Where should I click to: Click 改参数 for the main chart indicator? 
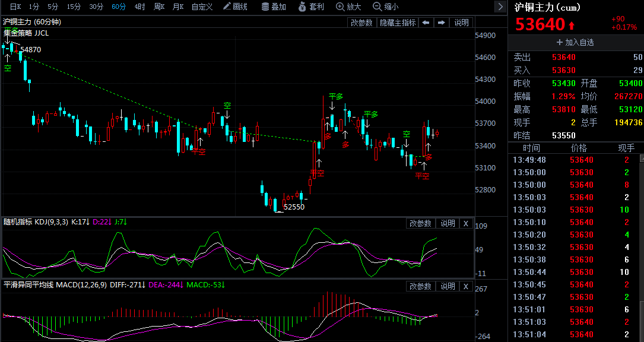coord(361,23)
